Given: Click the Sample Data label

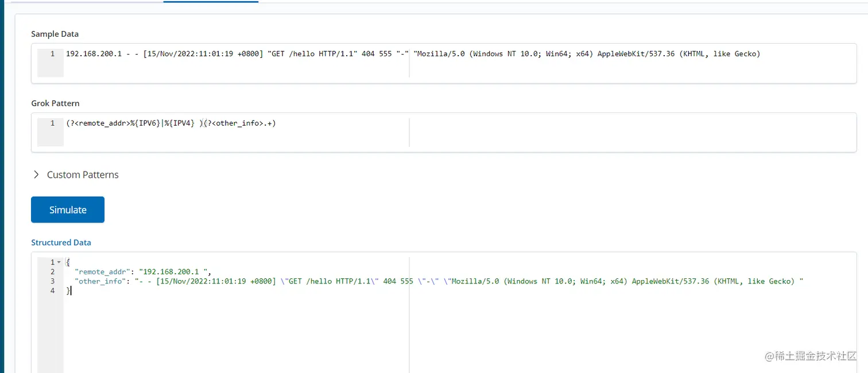Looking at the screenshot, I should [x=55, y=34].
